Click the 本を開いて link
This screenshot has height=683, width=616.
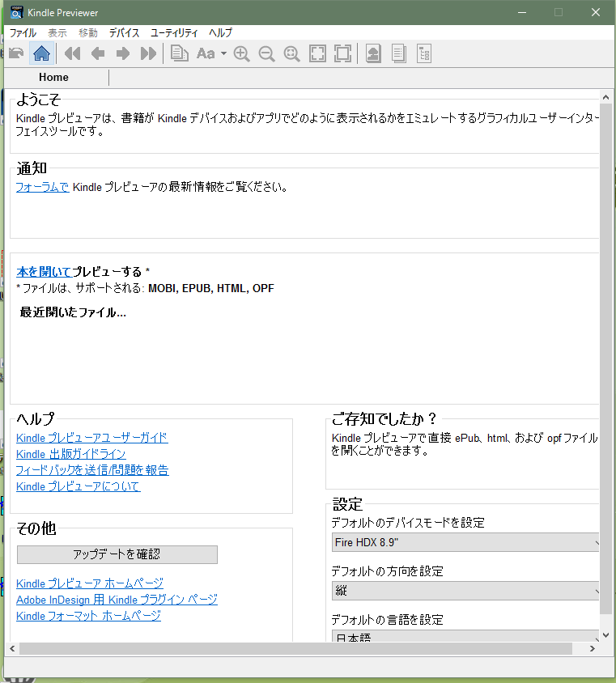click(44, 272)
